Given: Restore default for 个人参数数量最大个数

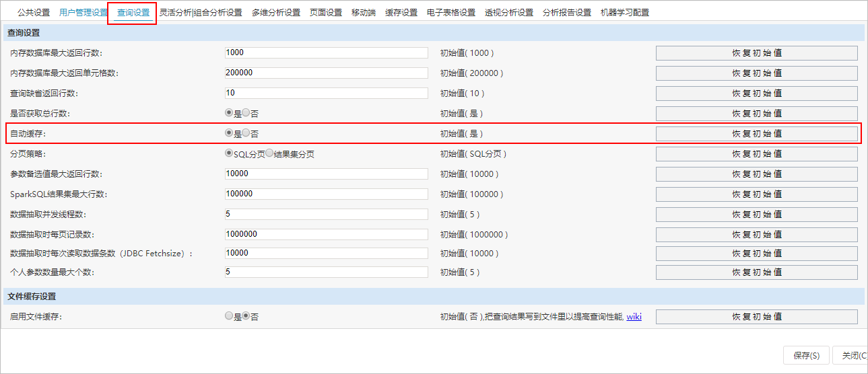Looking at the screenshot, I should pos(757,272).
